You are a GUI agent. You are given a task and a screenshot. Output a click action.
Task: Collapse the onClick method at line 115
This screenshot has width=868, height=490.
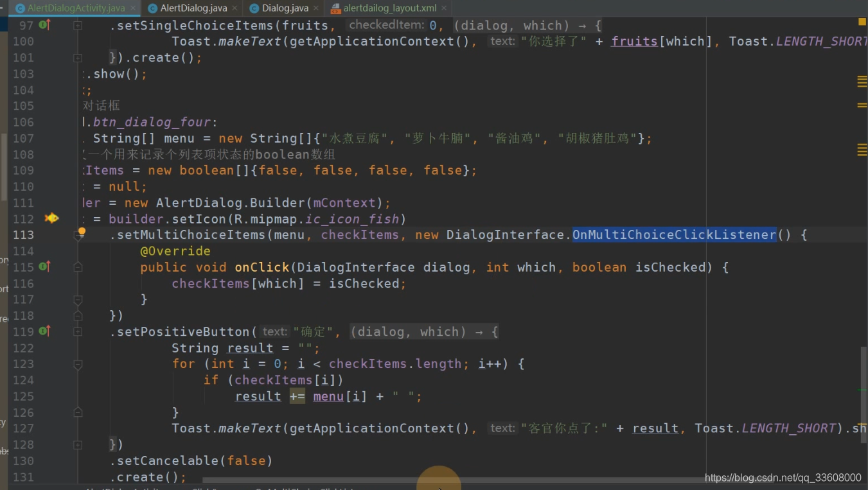click(x=78, y=267)
